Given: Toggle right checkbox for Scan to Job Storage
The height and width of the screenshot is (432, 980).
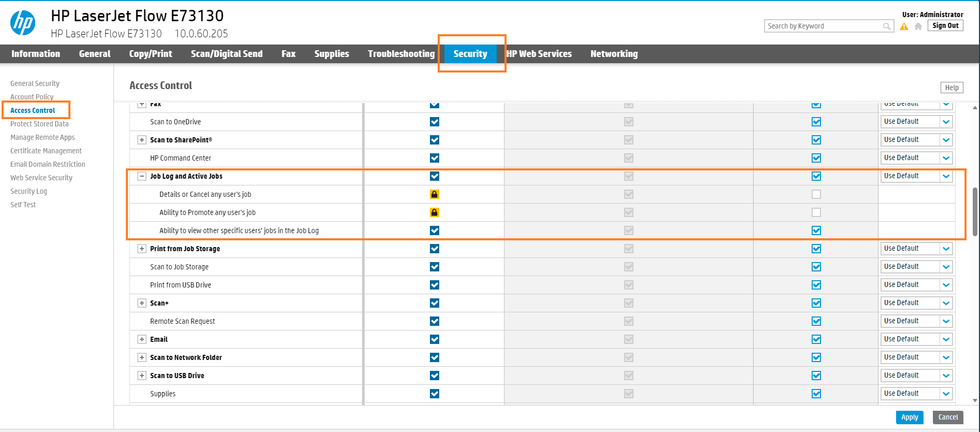Looking at the screenshot, I should coord(816,267).
